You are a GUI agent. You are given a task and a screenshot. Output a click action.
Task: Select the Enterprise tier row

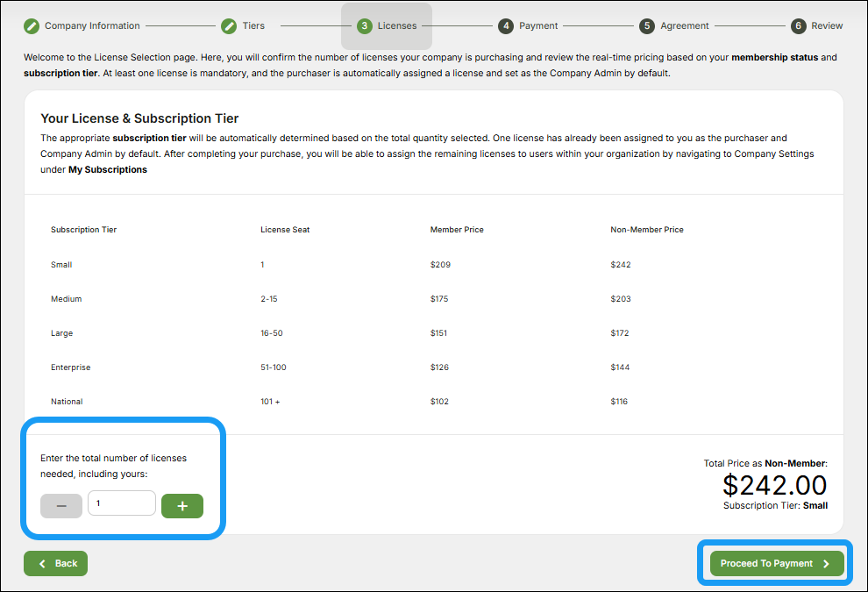pos(70,367)
